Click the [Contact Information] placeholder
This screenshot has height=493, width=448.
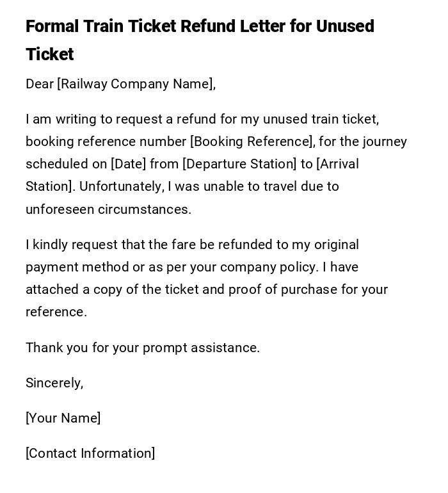pos(90,453)
